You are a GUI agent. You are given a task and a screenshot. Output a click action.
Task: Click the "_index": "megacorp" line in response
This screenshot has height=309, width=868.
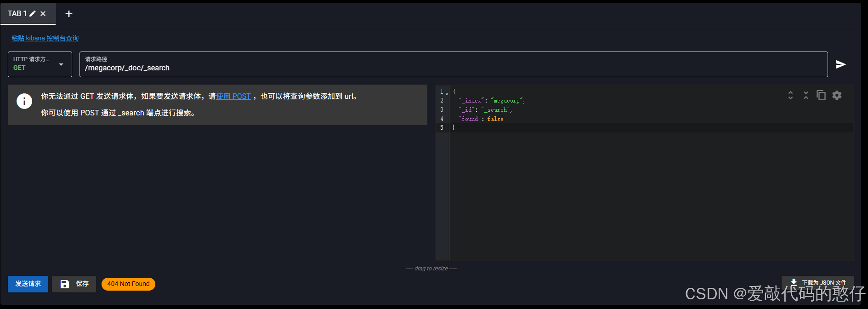tap(492, 101)
